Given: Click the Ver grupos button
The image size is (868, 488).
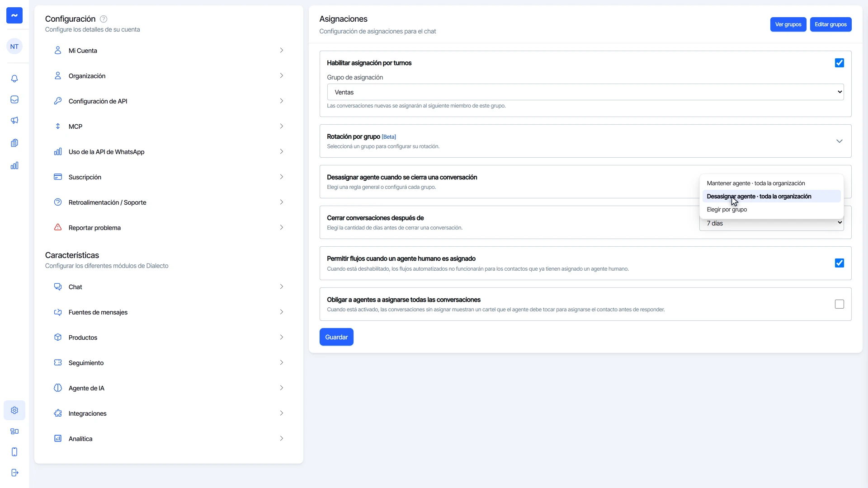Looking at the screenshot, I should tap(788, 24).
